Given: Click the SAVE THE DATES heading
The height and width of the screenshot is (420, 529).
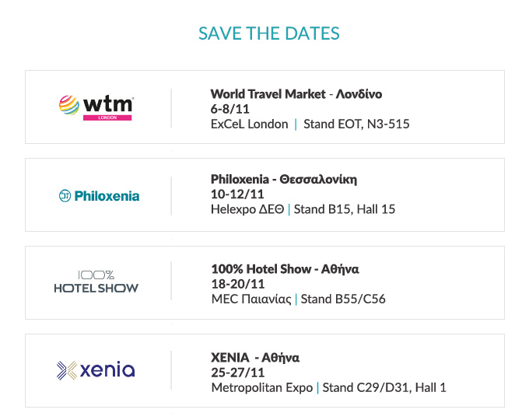Looking at the screenshot, I should tap(269, 33).
